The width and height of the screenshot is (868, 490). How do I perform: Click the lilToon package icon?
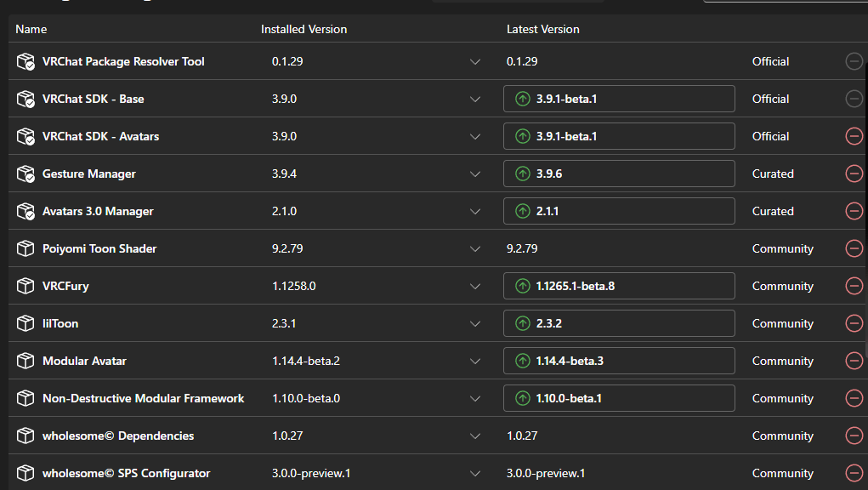(x=26, y=323)
